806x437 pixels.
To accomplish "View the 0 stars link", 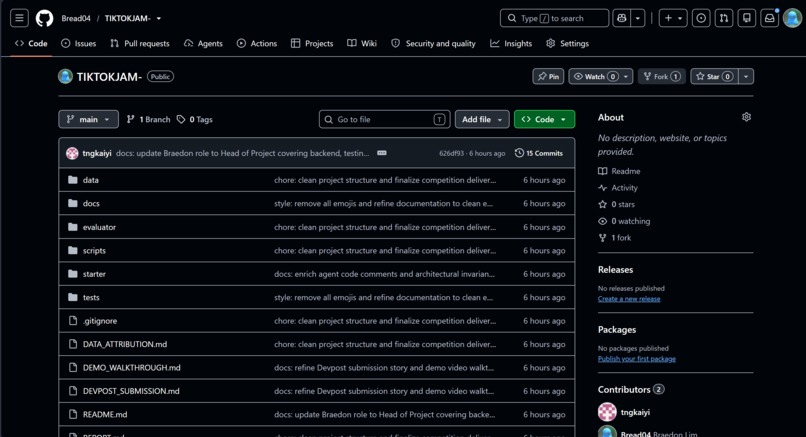I will click(x=616, y=204).
